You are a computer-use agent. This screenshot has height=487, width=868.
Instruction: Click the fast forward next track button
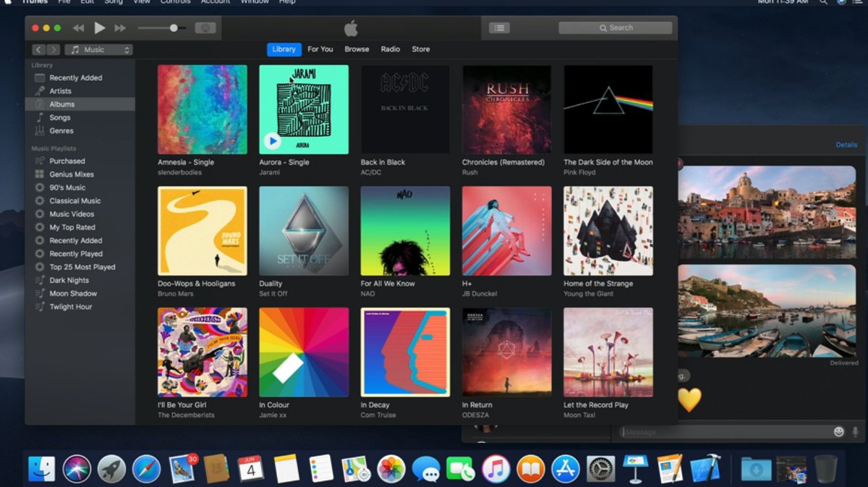coord(120,28)
